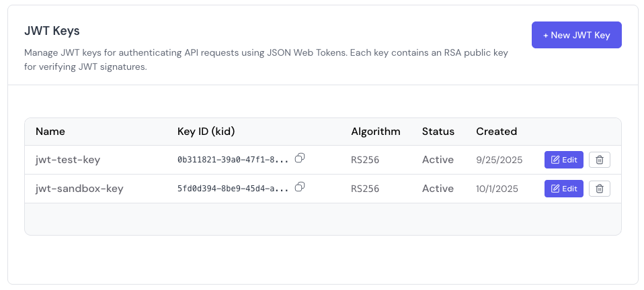
Task: Select the jwt-sandbox-key name cell
Action: point(79,189)
